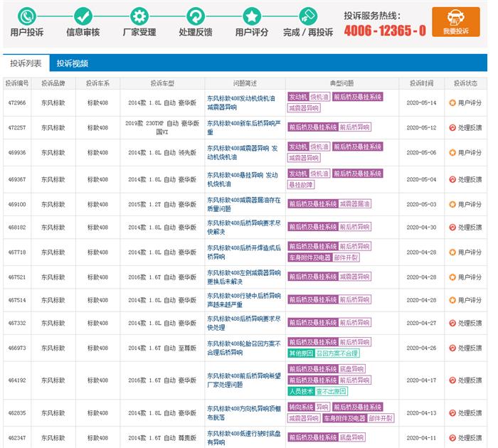Click complaint number 472966
498x448 pixels.
click(17, 103)
